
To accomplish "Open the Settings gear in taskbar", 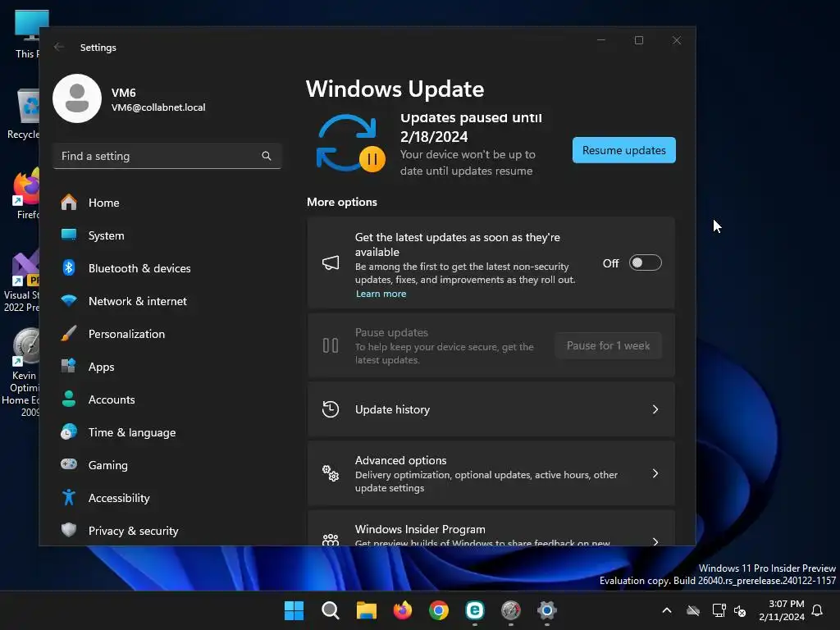I will click(x=547, y=610).
